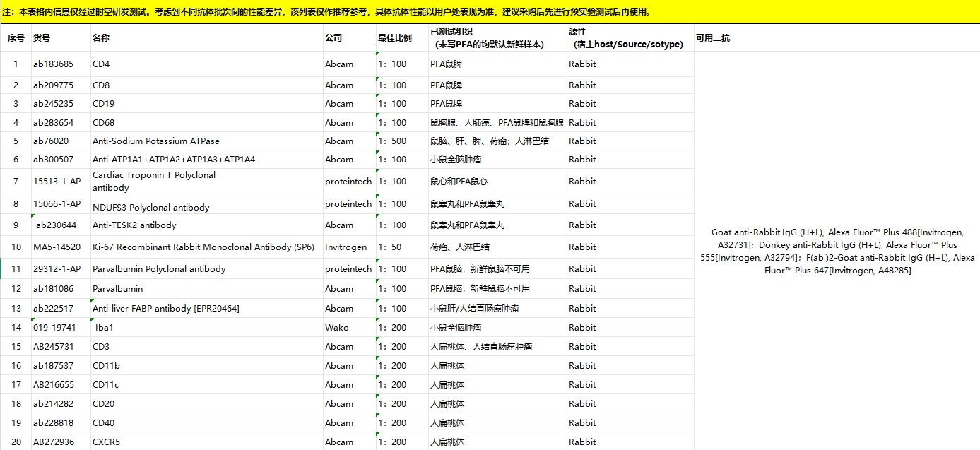This screenshot has width=980, height=450.
Task: Select cell with catalog number ab245235
Action: coord(61,103)
